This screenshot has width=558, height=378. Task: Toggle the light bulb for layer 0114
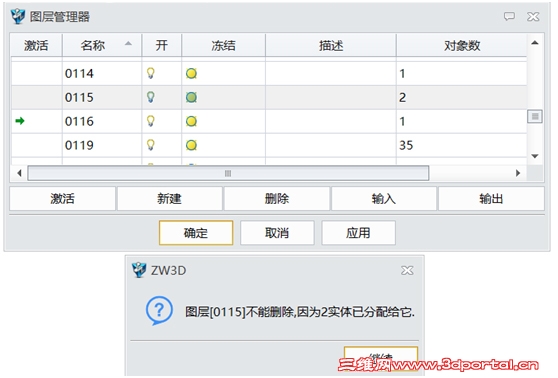(151, 73)
